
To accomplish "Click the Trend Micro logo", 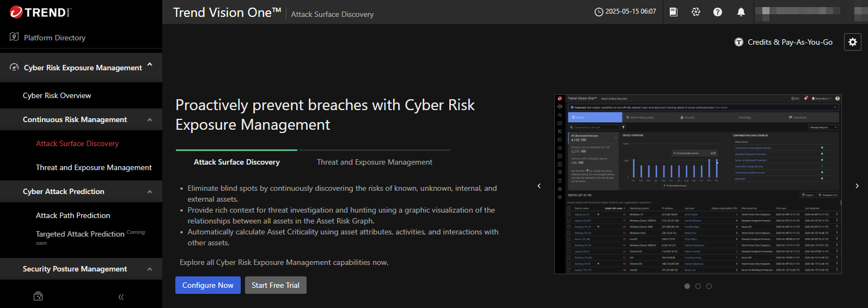I will pos(40,12).
